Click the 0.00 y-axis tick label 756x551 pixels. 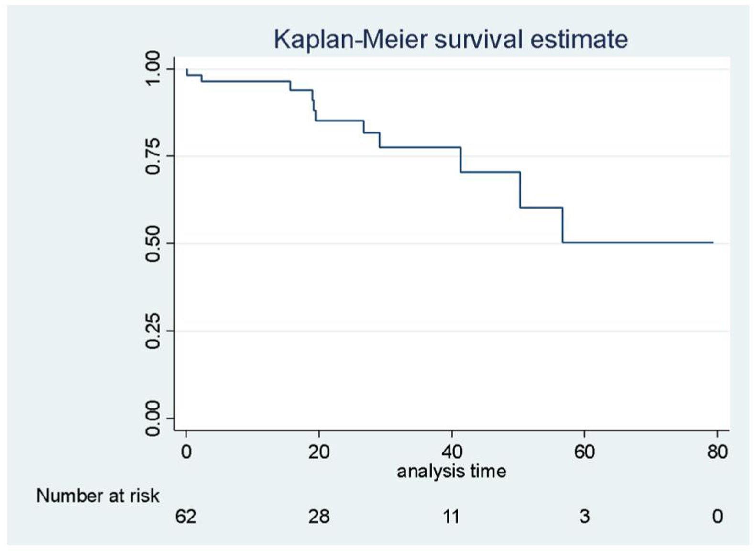click(x=153, y=419)
